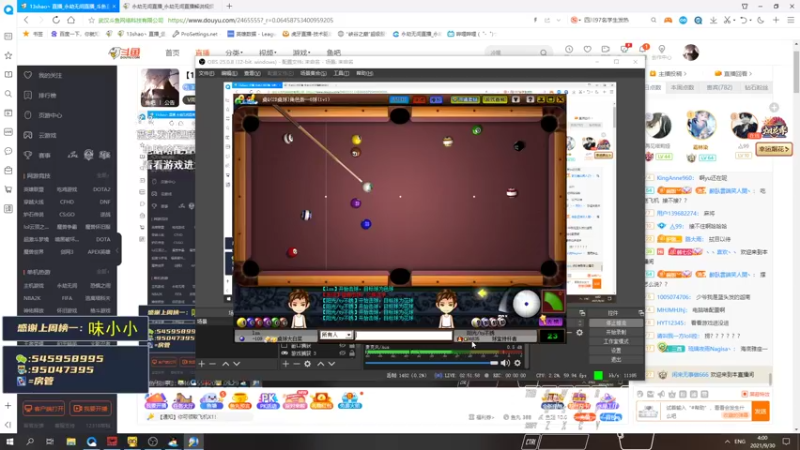Open Windows notification center
This screenshot has width=800, height=450.
(x=787, y=442)
